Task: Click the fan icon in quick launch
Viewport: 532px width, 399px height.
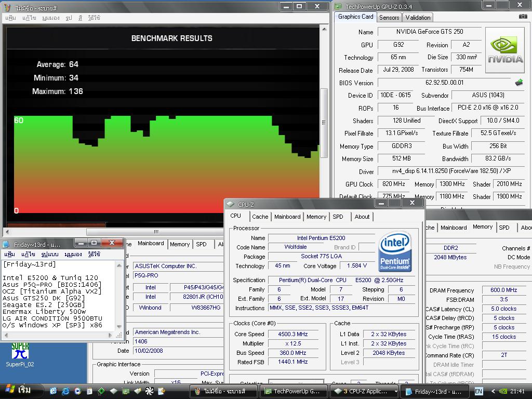Action: 149,391
